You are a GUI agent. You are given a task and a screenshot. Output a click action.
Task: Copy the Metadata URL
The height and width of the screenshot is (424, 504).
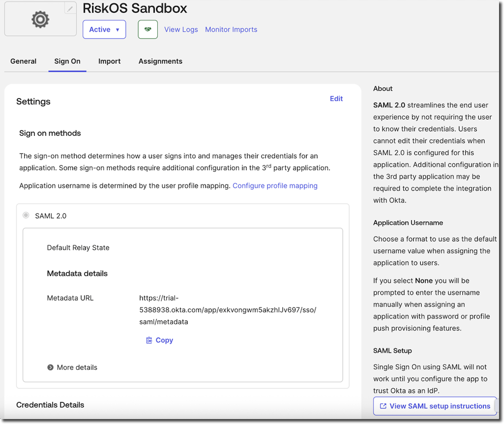coord(159,340)
